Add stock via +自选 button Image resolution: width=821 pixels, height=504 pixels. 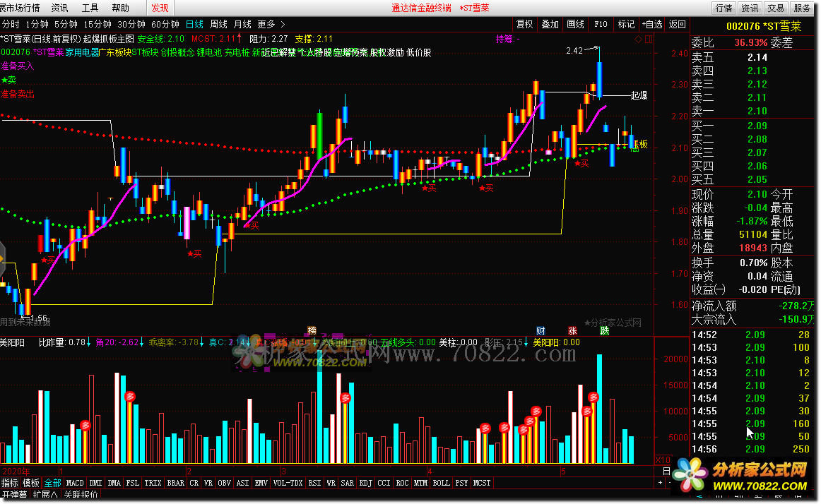[x=652, y=24]
